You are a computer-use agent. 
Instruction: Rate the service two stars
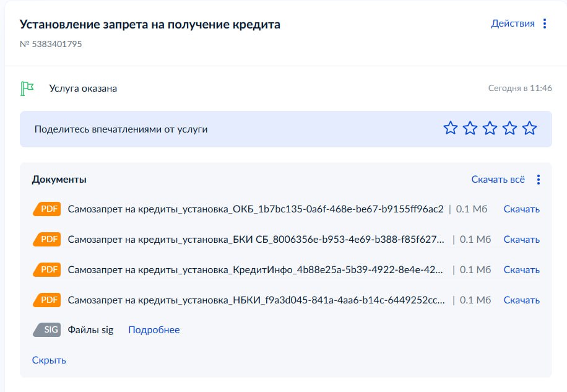coord(470,128)
